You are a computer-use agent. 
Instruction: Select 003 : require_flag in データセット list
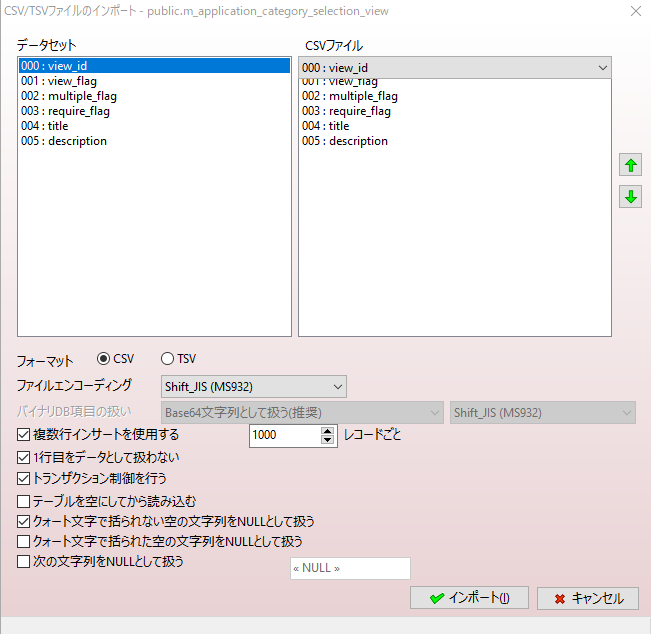(65, 111)
